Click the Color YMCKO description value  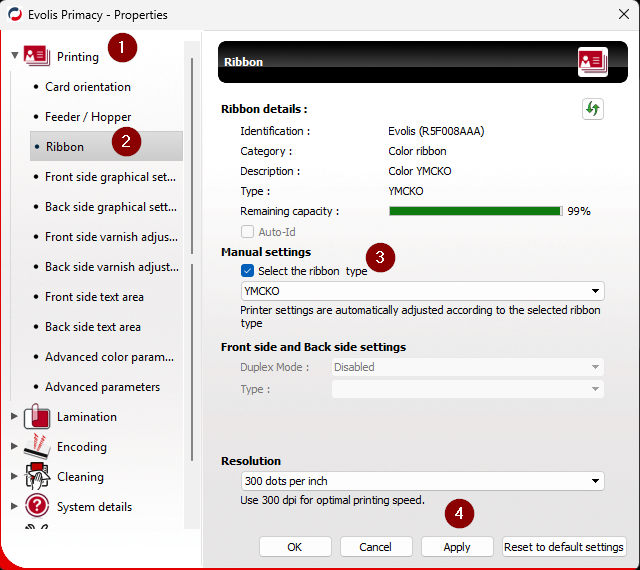coord(420,171)
